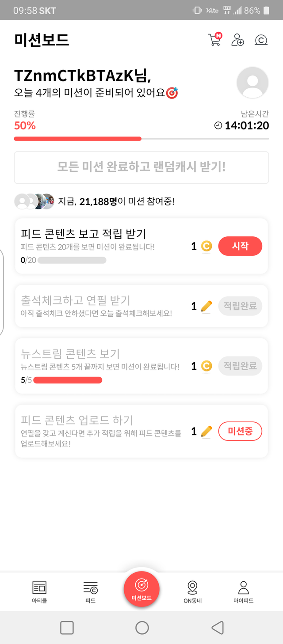Screen dimensions: 283x644
Task: Start the 피드 콘텐츠 보고 적립 받기 mission
Action: (240, 246)
